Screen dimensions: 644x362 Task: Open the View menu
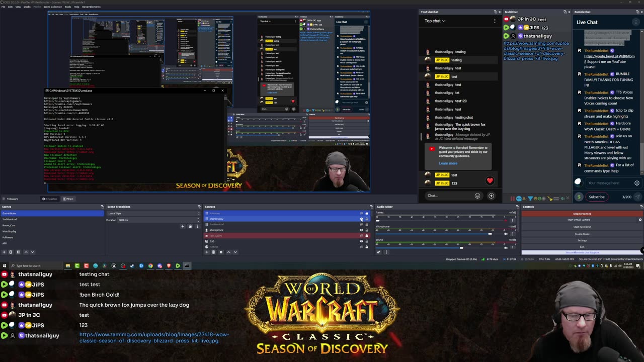(x=18, y=7)
